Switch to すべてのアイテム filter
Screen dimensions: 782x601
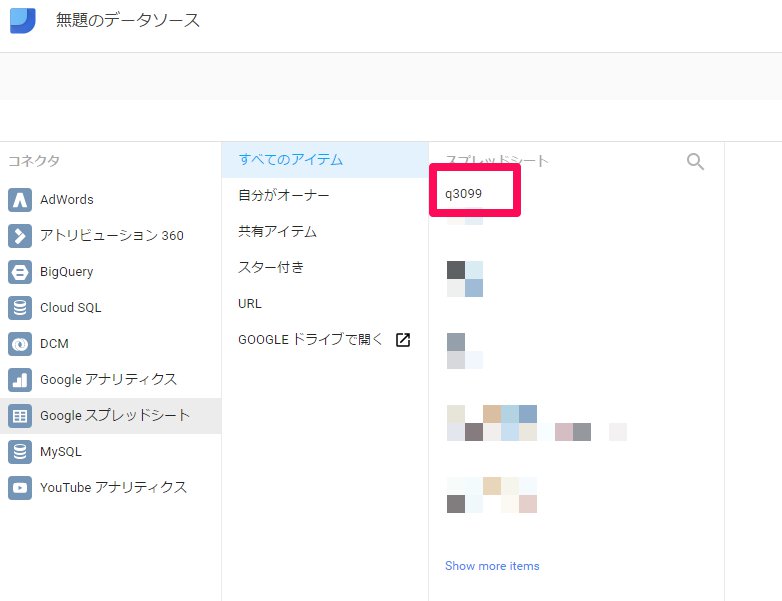coord(325,160)
